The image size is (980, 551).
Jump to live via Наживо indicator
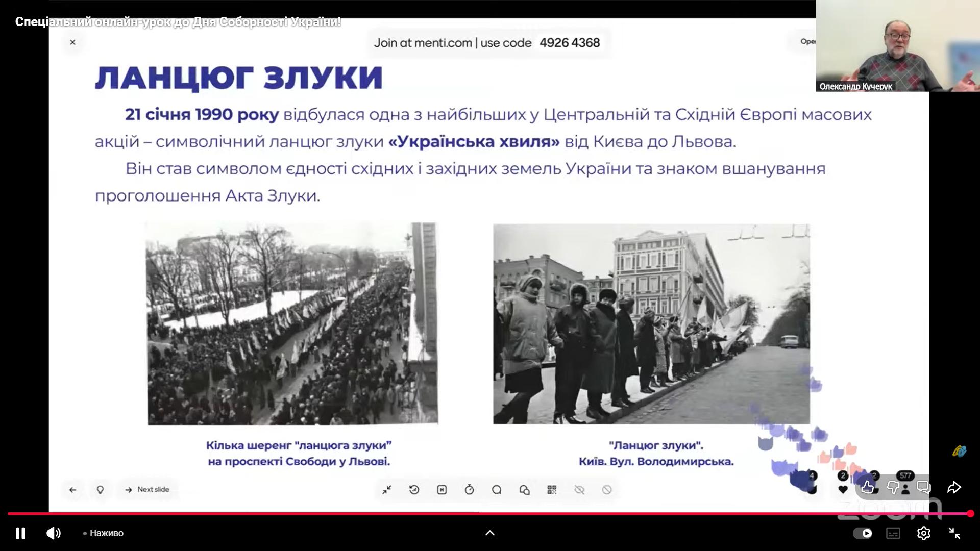[104, 533]
